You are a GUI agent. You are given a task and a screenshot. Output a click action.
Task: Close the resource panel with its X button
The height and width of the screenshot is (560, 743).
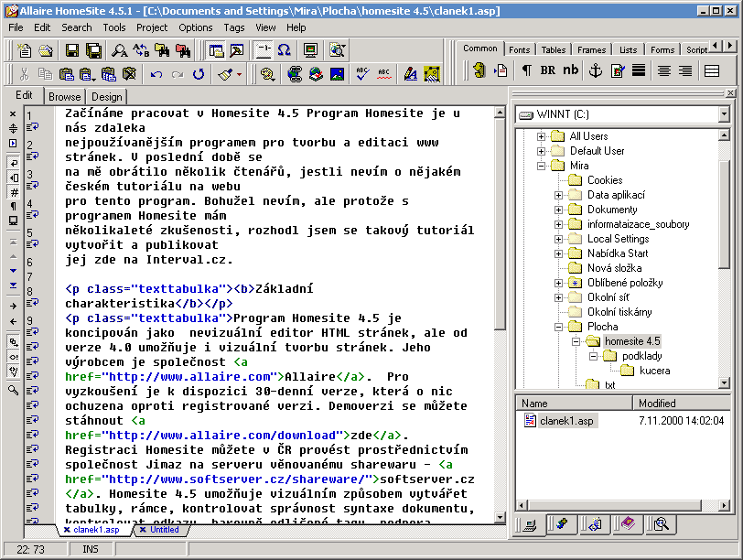(x=731, y=93)
